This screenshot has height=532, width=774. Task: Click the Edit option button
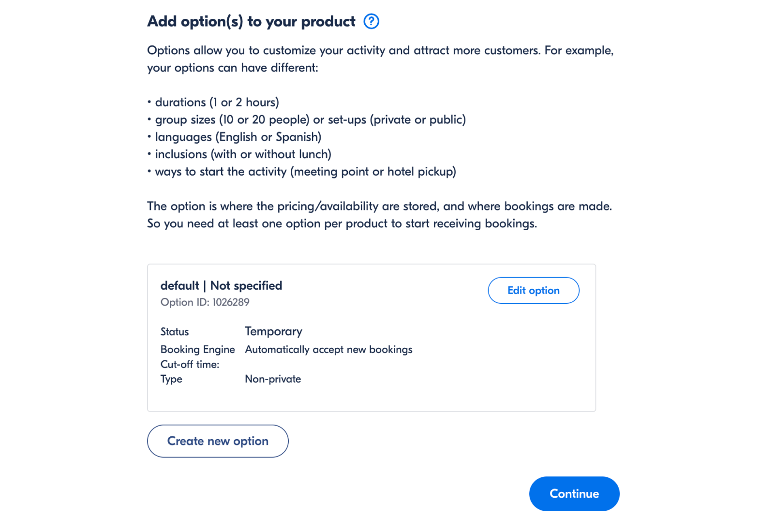click(x=533, y=290)
